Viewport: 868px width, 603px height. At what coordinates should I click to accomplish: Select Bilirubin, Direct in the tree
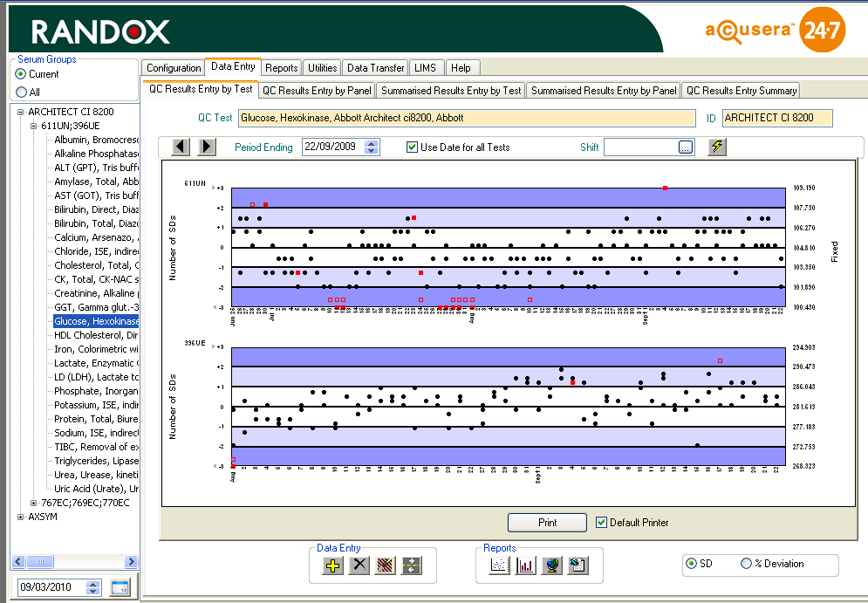[x=96, y=209]
